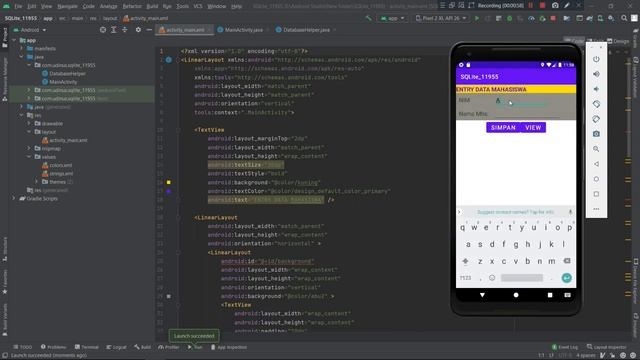Stop the running app in the toolbar
Screen dimensions: 640x360
coord(553,18)
